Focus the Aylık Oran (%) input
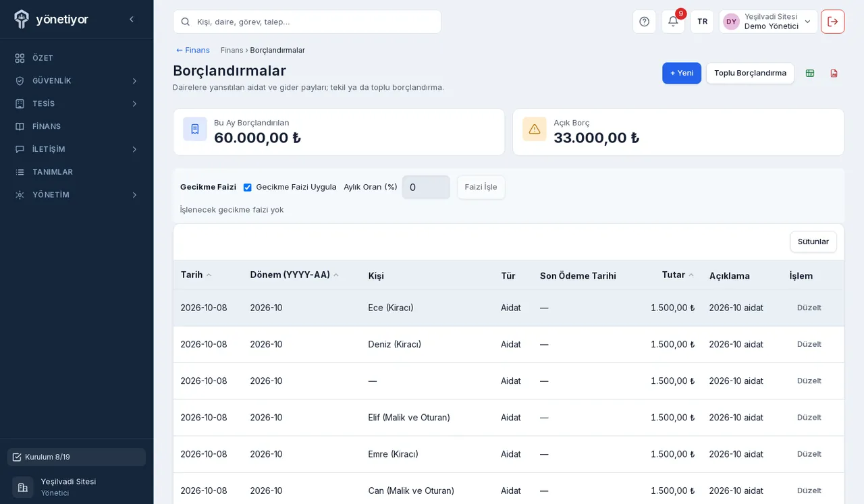Image resolution: width=864 pixels, height=504 pixels. pos(426,187)
